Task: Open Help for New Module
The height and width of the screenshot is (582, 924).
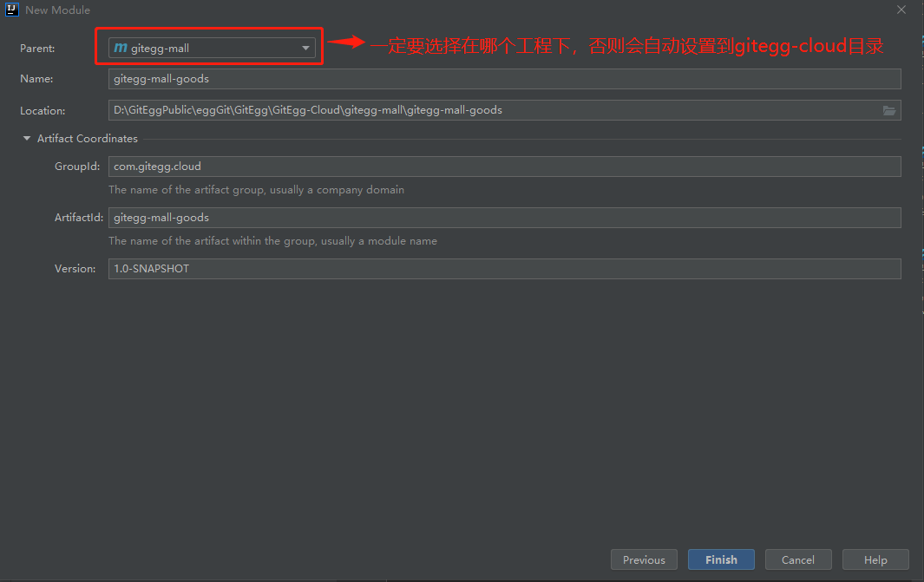Action: click(875, 559)
